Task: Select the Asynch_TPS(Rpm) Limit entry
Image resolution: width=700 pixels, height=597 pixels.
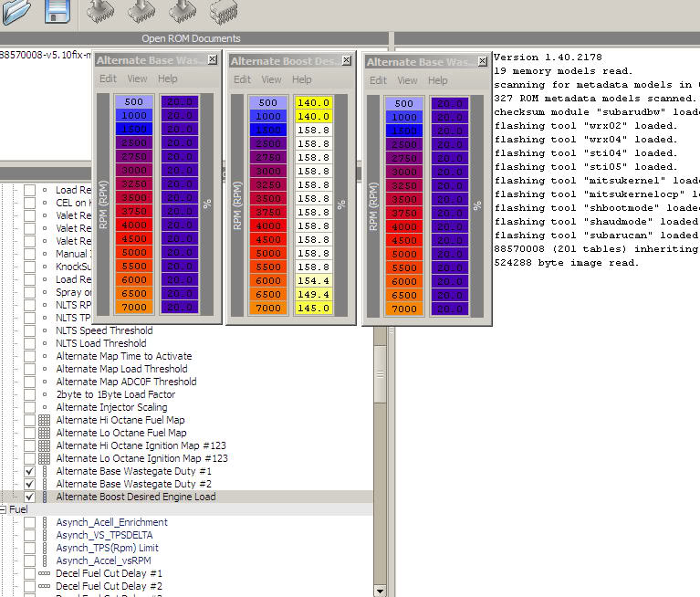Action: click(107, 548)
